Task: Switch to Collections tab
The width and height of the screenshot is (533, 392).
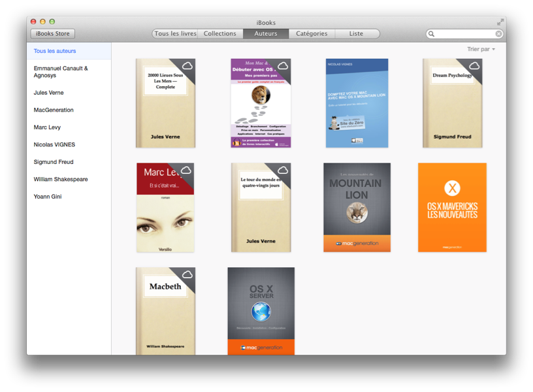Action: (220, 34)
